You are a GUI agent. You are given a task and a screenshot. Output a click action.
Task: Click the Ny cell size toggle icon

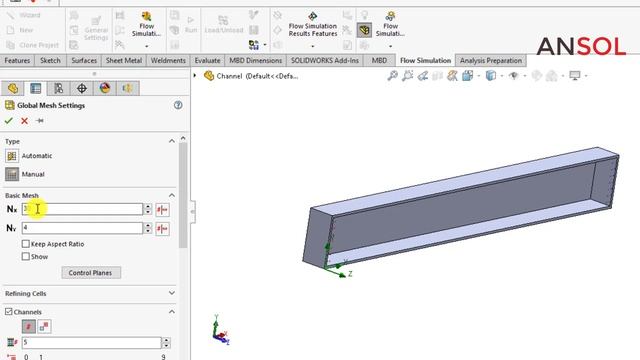pyautogui.click(x=162, y=229)
